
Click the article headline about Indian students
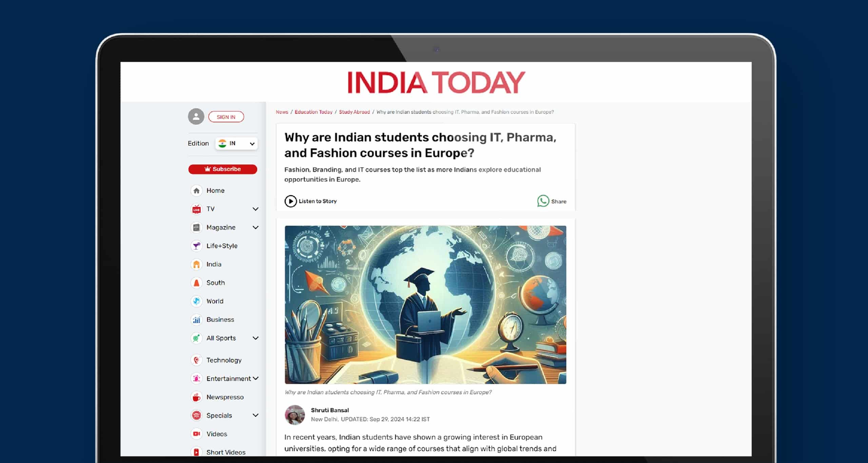click(420, 145)
